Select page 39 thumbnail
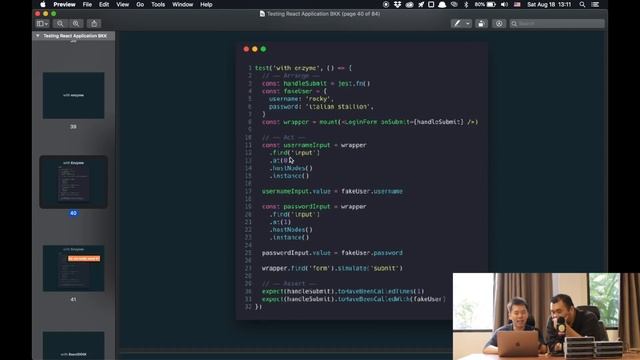 (73, 96)
